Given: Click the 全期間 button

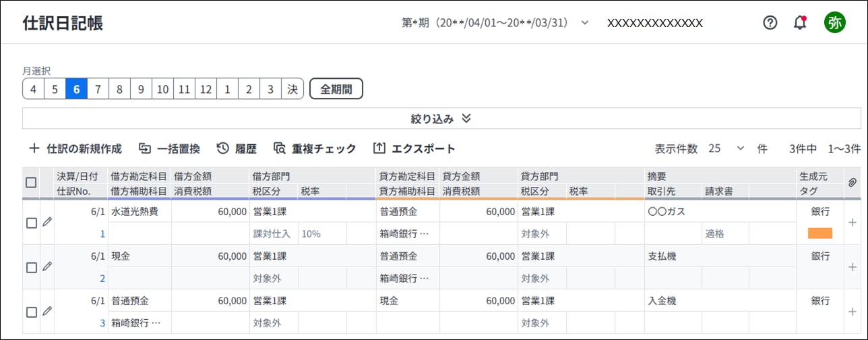Looking at the screenshot, I should (336, 89).
